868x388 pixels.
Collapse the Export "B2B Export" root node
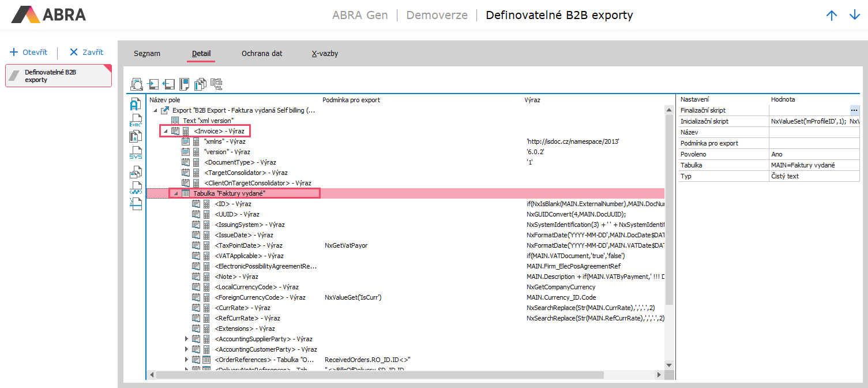(x=155, y=110)
